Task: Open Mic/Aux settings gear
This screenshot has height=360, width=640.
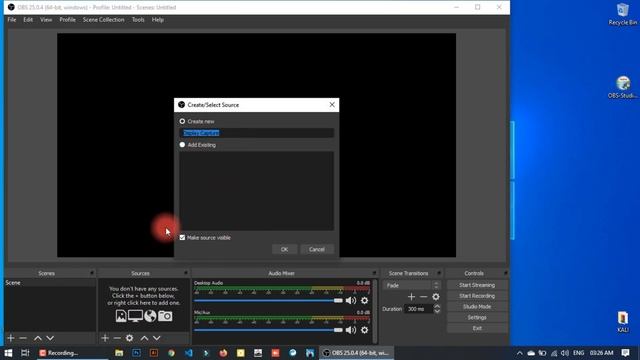Action: click(x=364, y=330)
